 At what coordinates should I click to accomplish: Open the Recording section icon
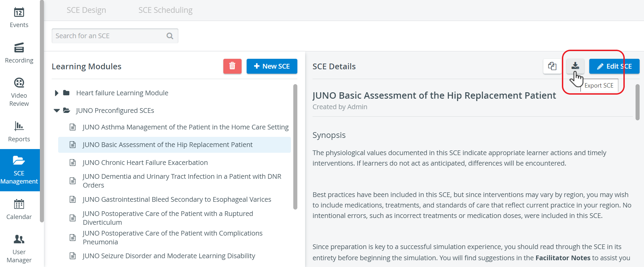tap(19, 48)
